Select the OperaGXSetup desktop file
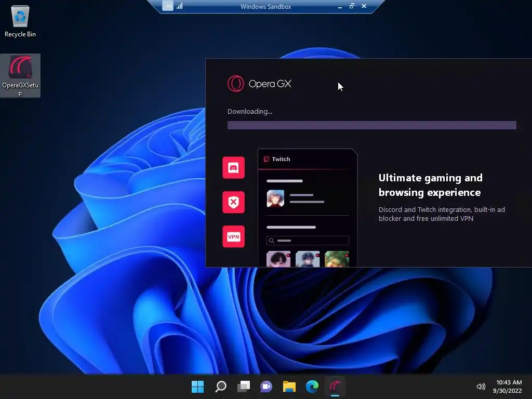 [x=20, y=76]
